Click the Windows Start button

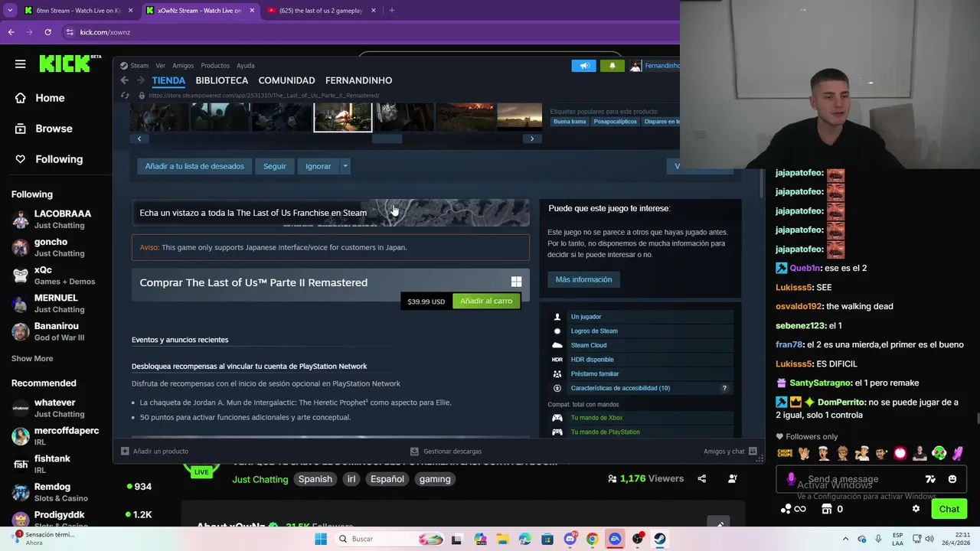(x=321, y=539)
